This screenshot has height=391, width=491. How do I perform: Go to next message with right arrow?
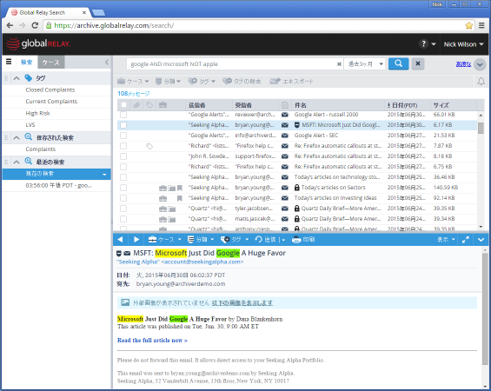[x=136, y=239]
